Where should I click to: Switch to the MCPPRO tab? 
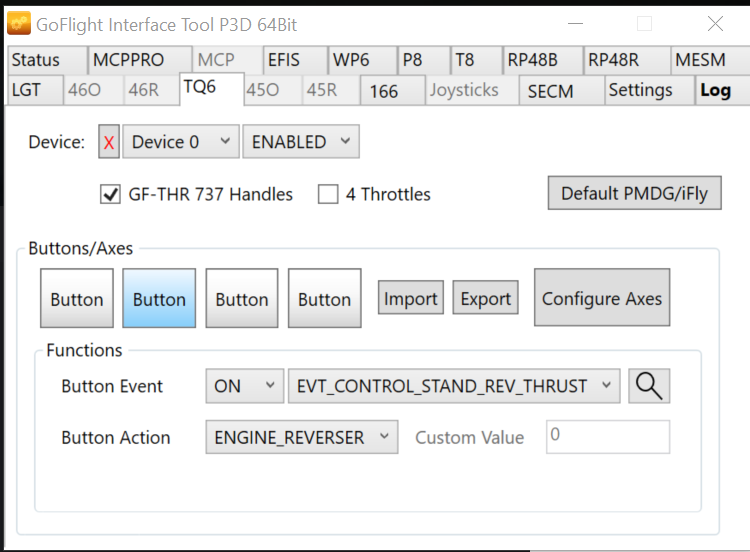pos(128,60)
